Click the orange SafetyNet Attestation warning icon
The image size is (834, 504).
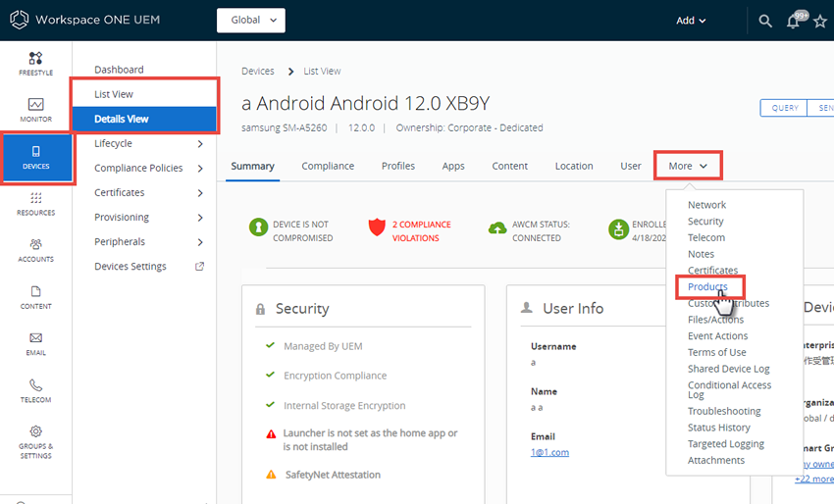click(271, 475)
